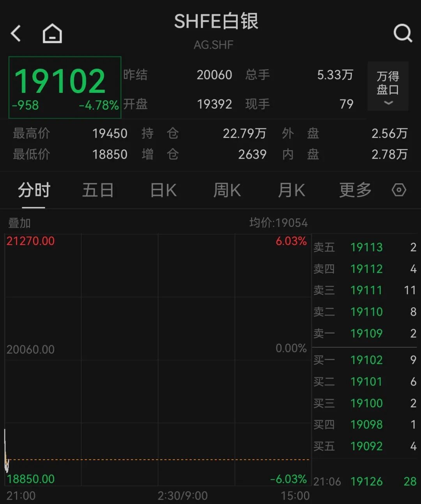This screenshot has height=504, width=421.
Task: Open the home icon
Action: [52, 34]
